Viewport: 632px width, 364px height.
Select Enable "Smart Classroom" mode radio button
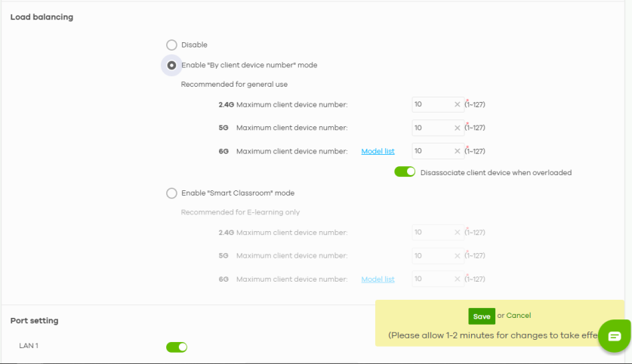pyautogui.click(x=171, y=193)
